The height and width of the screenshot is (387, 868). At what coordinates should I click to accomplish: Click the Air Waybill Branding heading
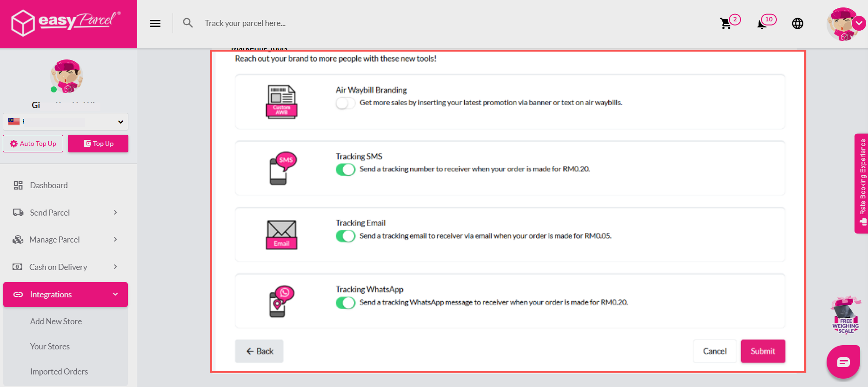371,90
